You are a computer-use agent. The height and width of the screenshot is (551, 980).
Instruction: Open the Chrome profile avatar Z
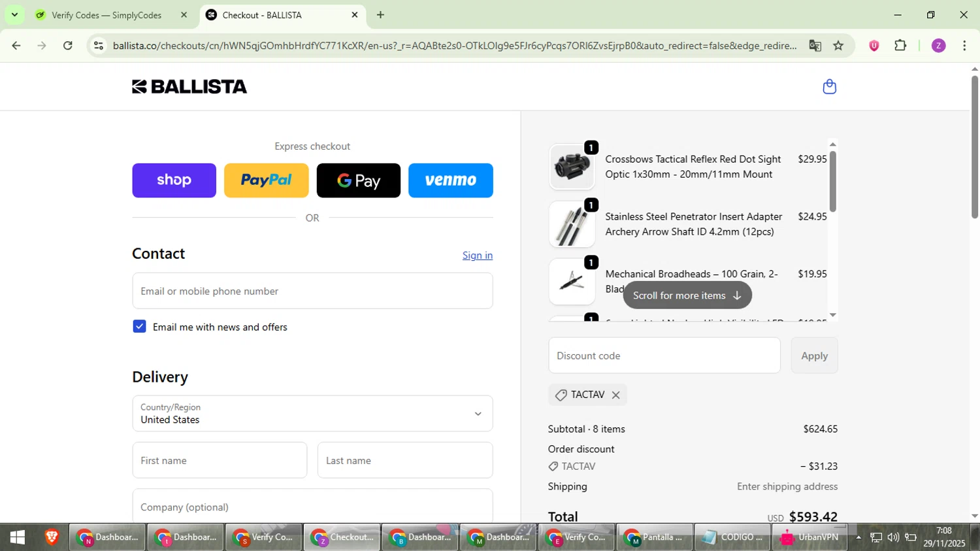tap(938, 46)
